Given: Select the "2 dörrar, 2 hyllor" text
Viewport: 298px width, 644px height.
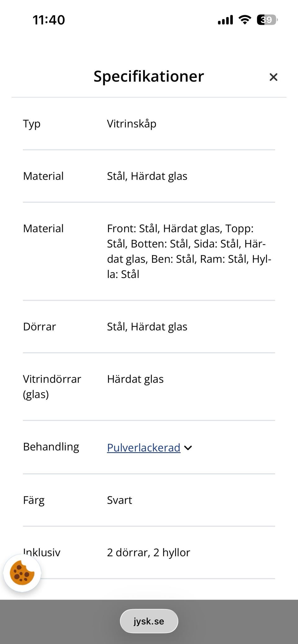Looking at the screenshot, I should (148, 552).
